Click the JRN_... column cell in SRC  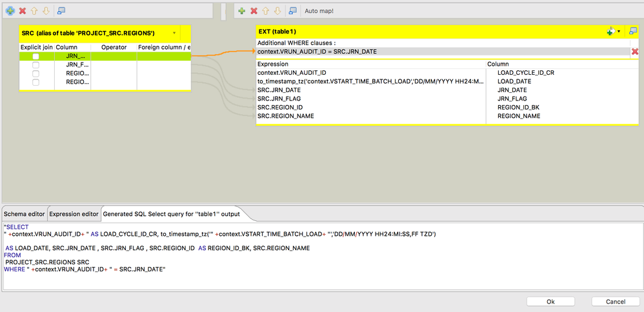(x=72, y=56)
